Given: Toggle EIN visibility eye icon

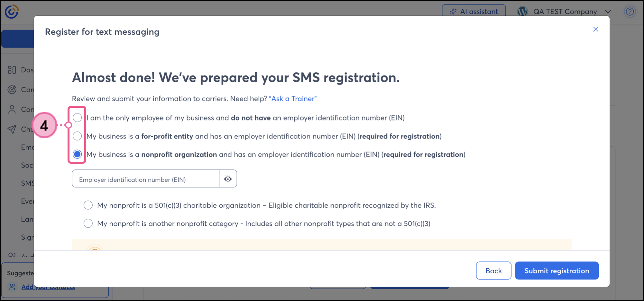Looking at the screenshot, I should point(228,179).
